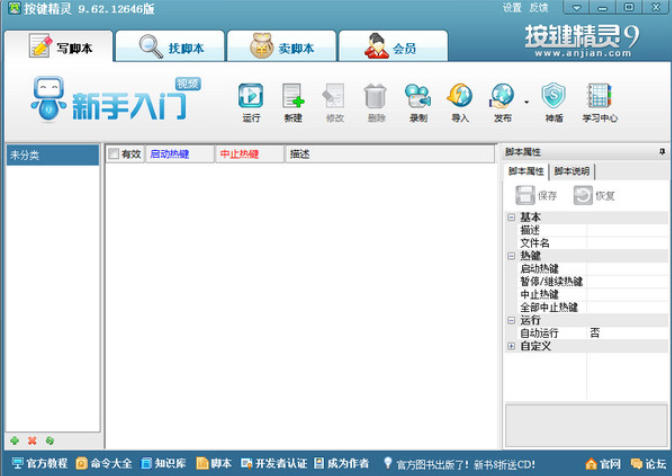Open 反馈 in the title bar
Image resolution: width=672 pixels, height=476 pixels.
[x=539, y=8]
